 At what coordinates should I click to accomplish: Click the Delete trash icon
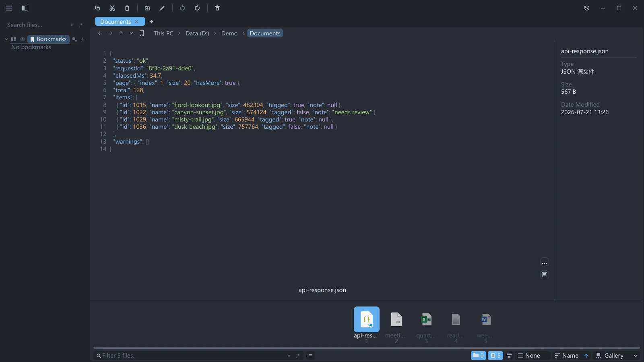217,8
